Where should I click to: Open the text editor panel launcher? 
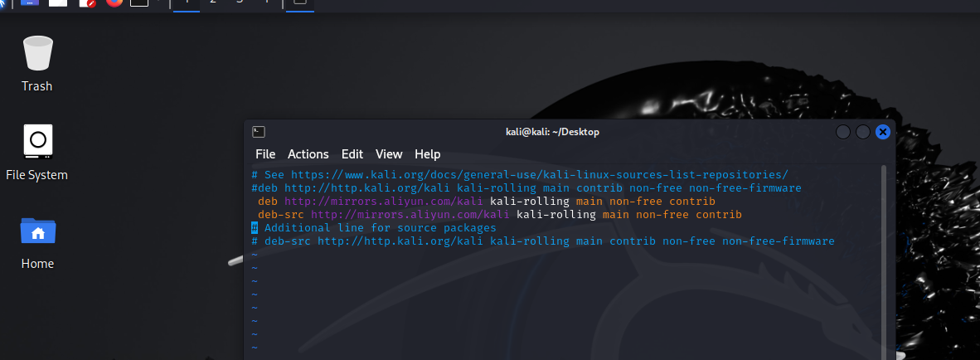[x=87, y=2]
